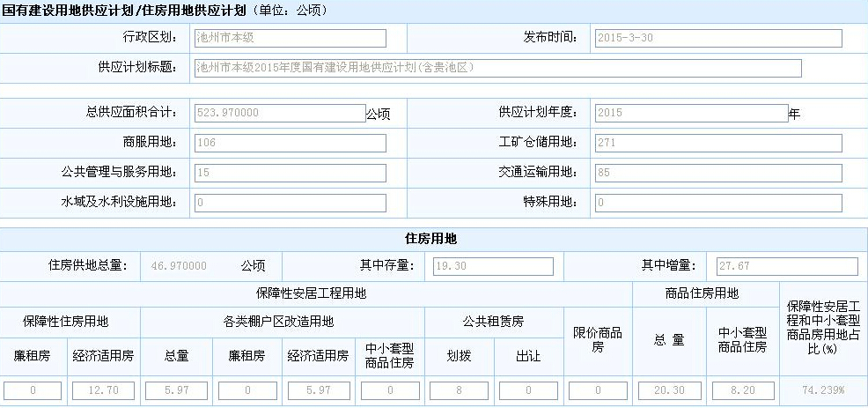Click the 发布时间 date field
Screen dimensions: 868x408
point(718,38)
